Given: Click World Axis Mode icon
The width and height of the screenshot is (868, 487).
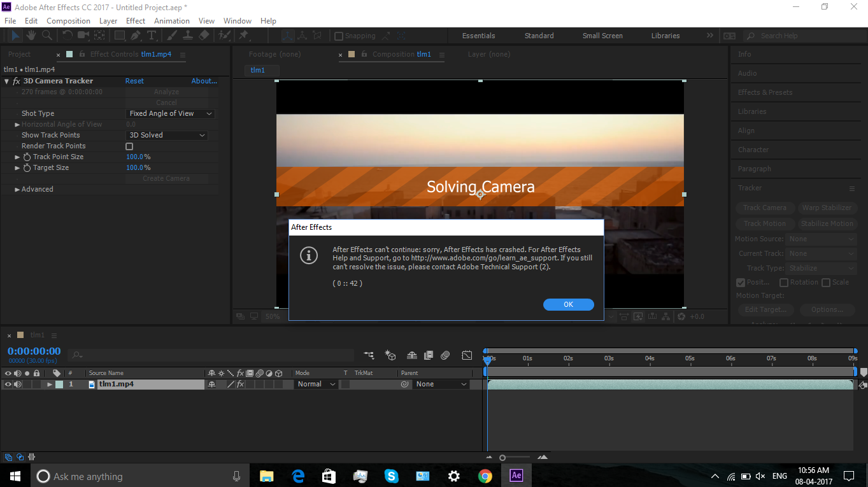Looking at the screenshot, I should pyautogui.click(x=303, y=36).
